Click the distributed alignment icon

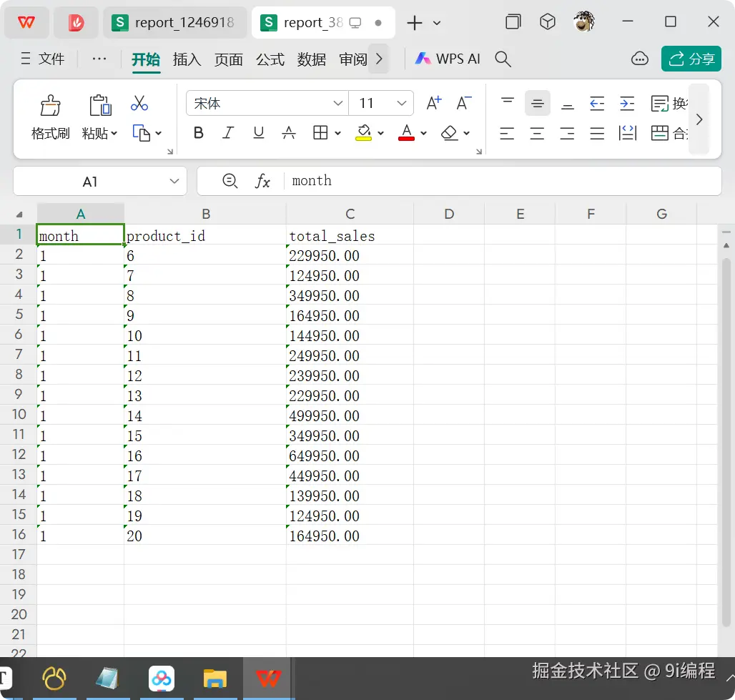pos(627,133)
